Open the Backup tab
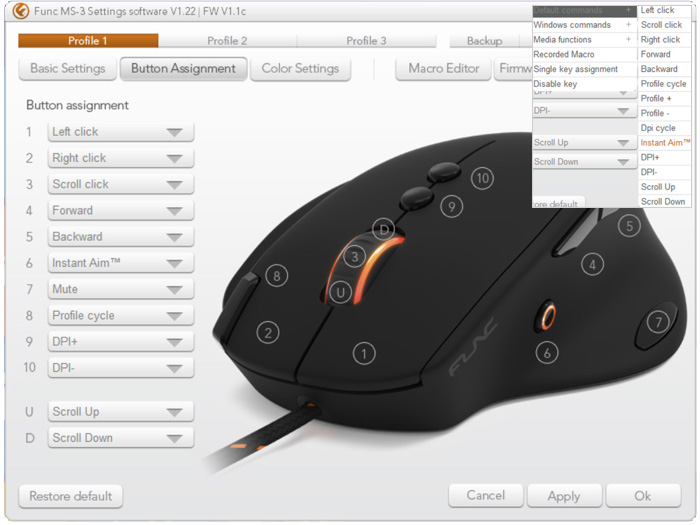 484,41
